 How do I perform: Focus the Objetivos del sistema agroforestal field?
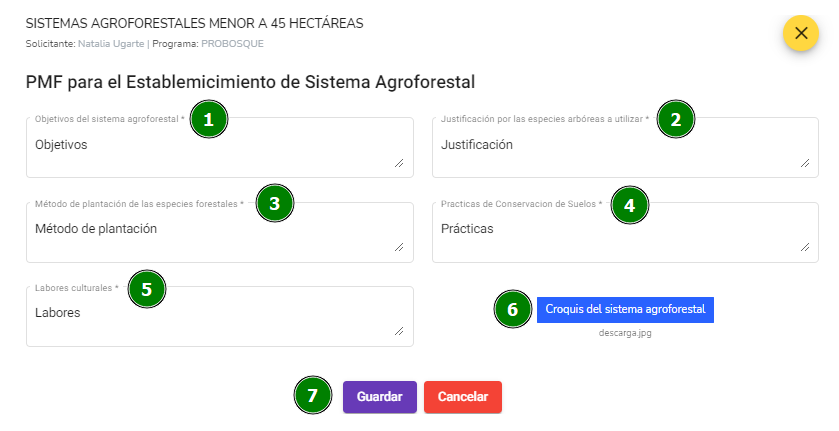click(220, 148)
